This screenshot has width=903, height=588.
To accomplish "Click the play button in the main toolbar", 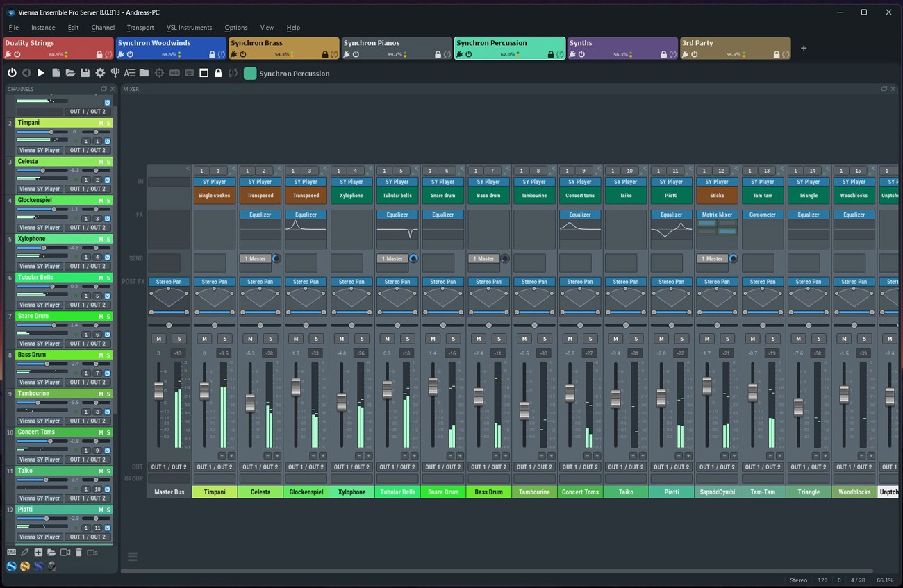I will tap(41, 73).
